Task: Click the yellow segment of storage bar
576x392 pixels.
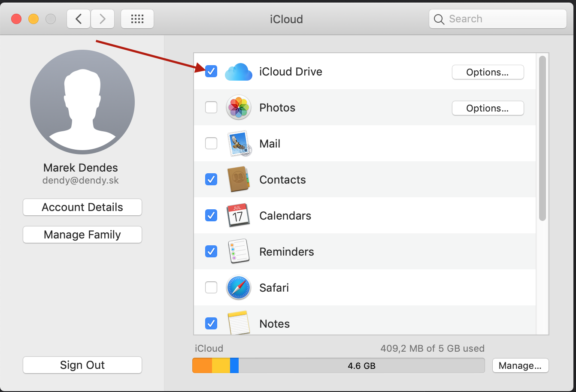Action: click(x=221, y=365)
